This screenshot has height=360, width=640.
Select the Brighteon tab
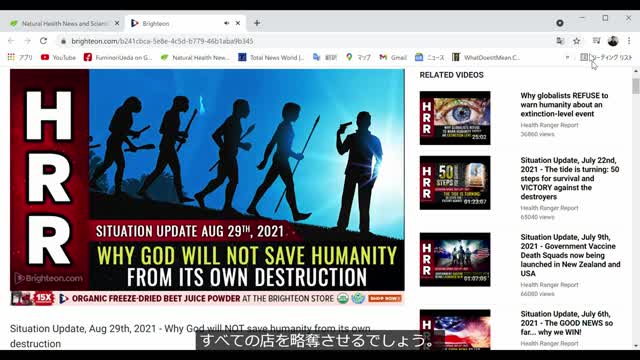coord(186,23)
